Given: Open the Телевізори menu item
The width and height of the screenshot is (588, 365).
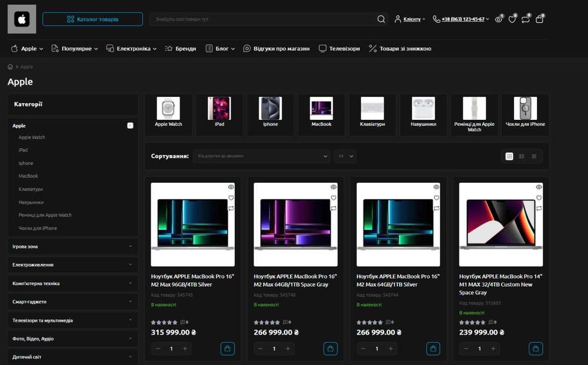Looking at the screenshot, I should click(339, 49).
